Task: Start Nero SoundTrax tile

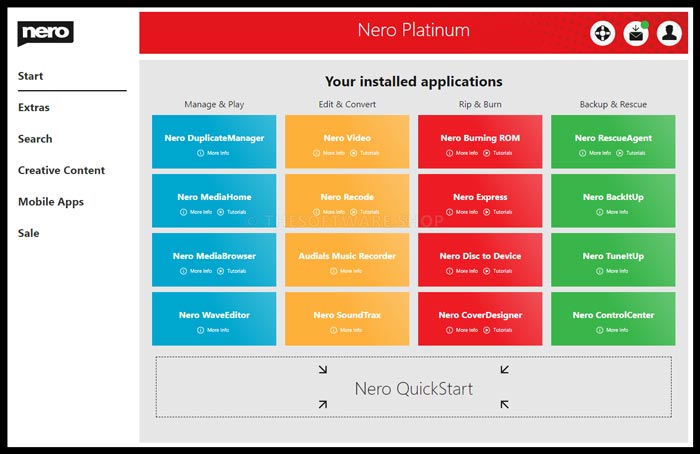Action: click(x=347, y=319)
